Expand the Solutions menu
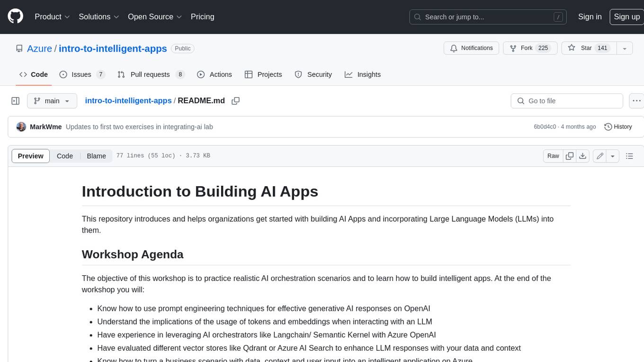Viewport: 644px width, 362px height. (98, 17)
